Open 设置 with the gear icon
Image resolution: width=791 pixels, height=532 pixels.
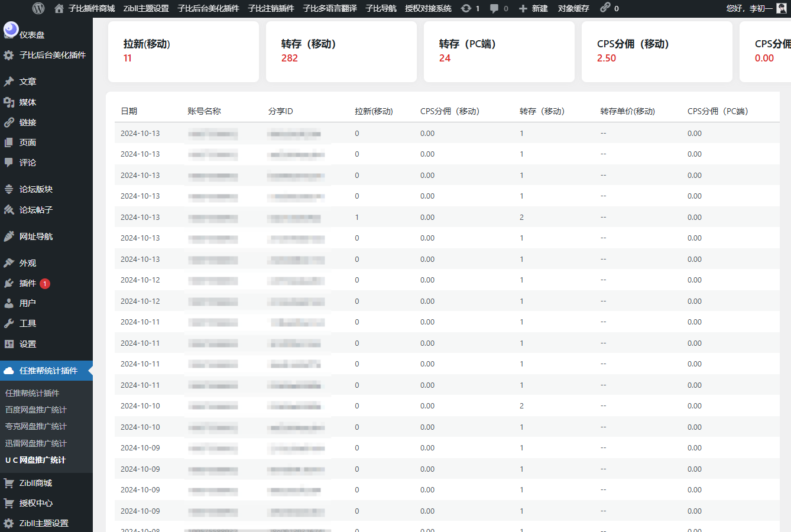click(11, 343)
